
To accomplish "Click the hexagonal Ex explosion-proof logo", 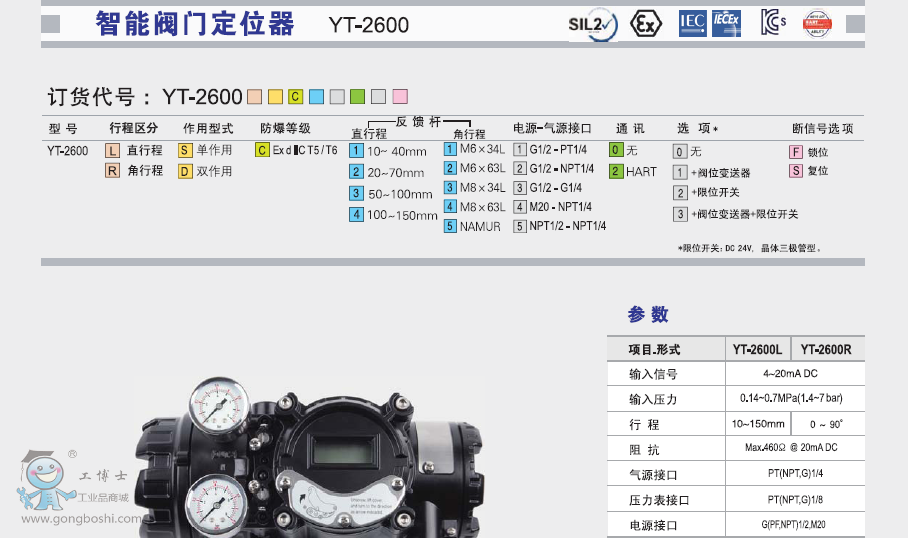I will click(x=646, y=24).
